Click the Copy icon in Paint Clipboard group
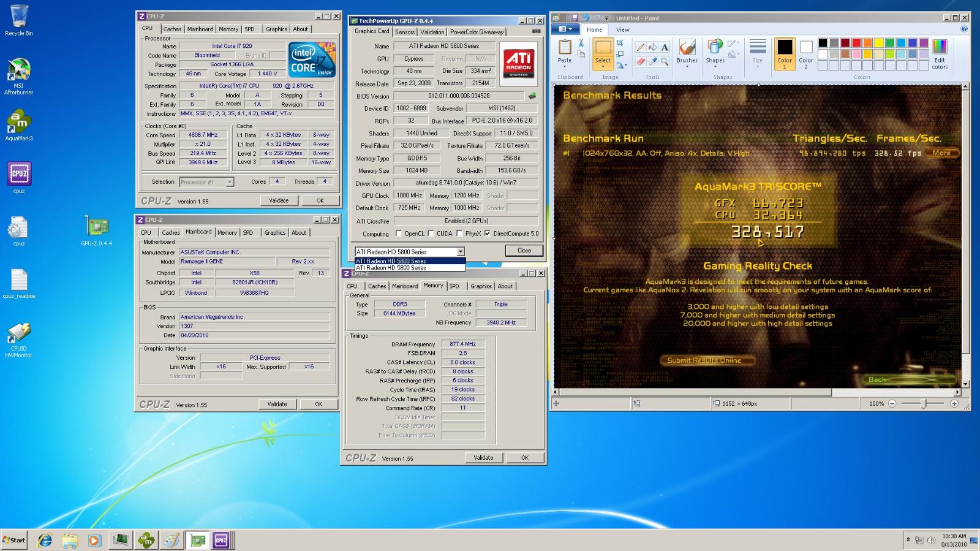 coord(581,55)
